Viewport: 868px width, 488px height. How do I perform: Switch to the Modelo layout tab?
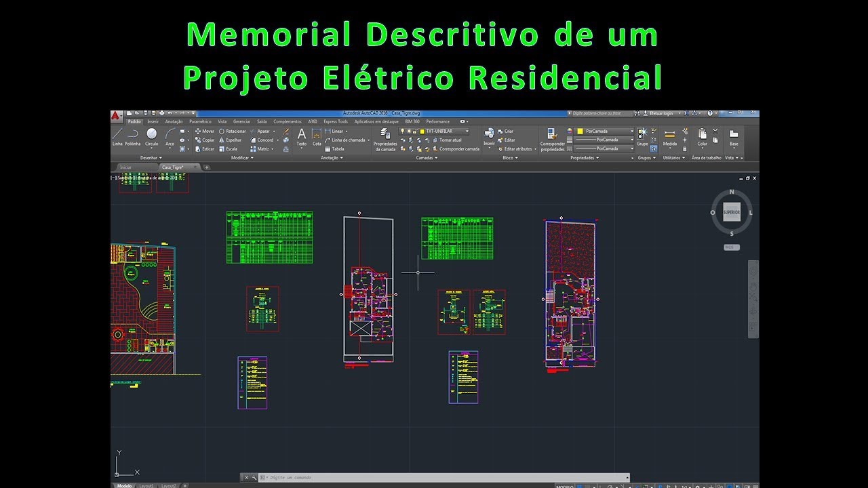point(124,485)
